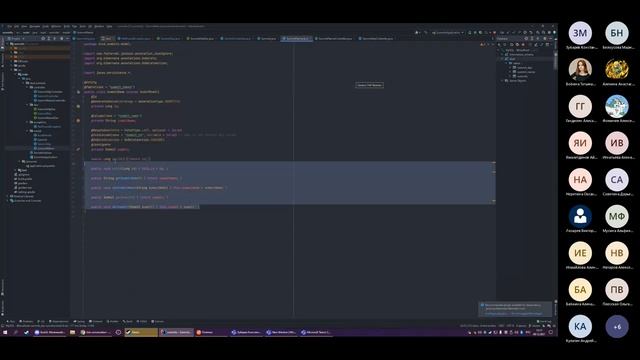This screenshot has height=360, width=640.
Task: Hide the Database tool window with minus icon
Action: (550, 38)
